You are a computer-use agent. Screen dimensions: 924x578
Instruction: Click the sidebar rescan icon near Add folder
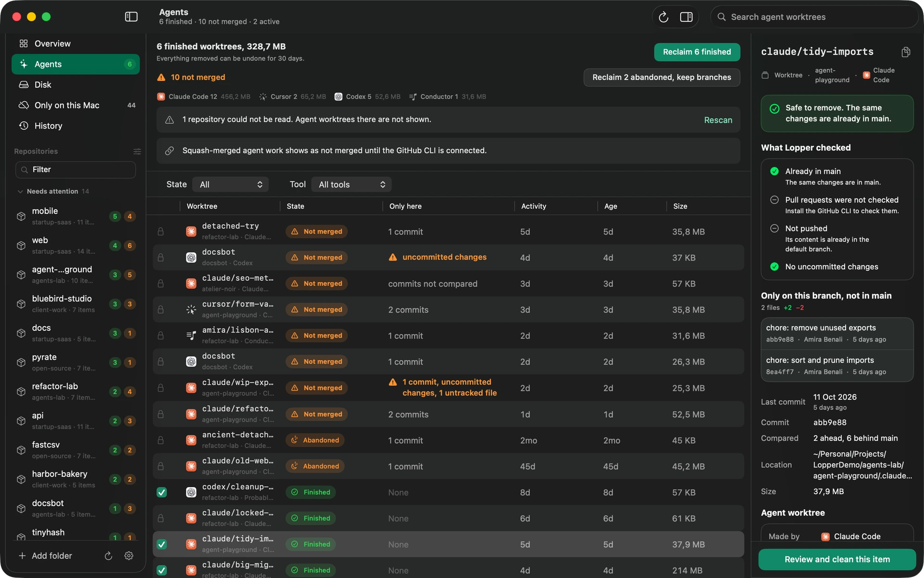[108, 556]
